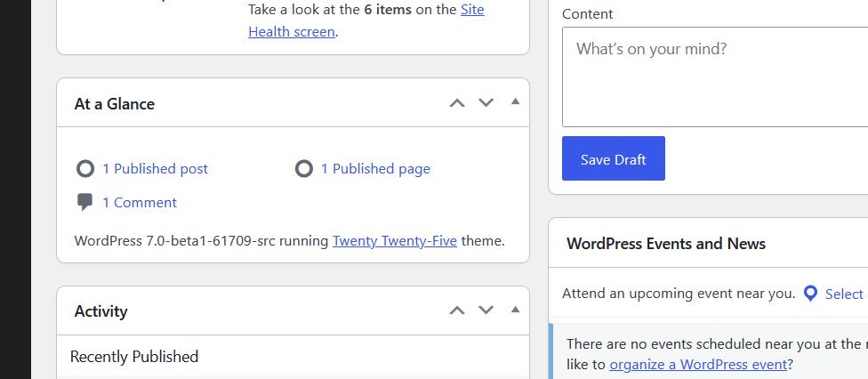
Task: Select a location for nearby events
Action: pyautogui.click(x=843, y=294)
